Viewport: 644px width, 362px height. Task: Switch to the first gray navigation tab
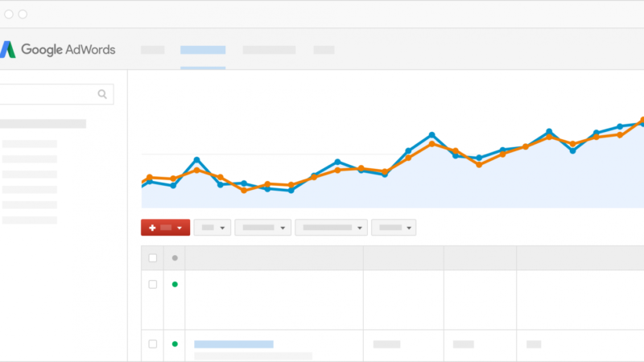click(152, 50)
